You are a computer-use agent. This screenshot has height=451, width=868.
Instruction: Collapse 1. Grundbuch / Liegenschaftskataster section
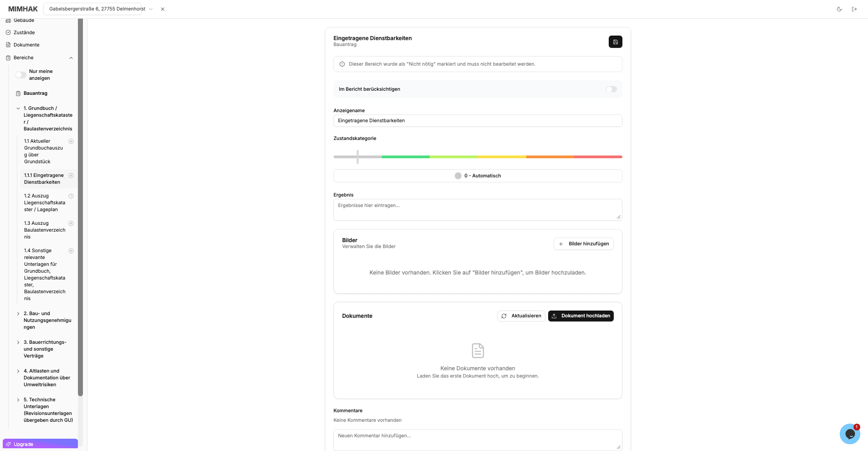[x=18, y=109]
